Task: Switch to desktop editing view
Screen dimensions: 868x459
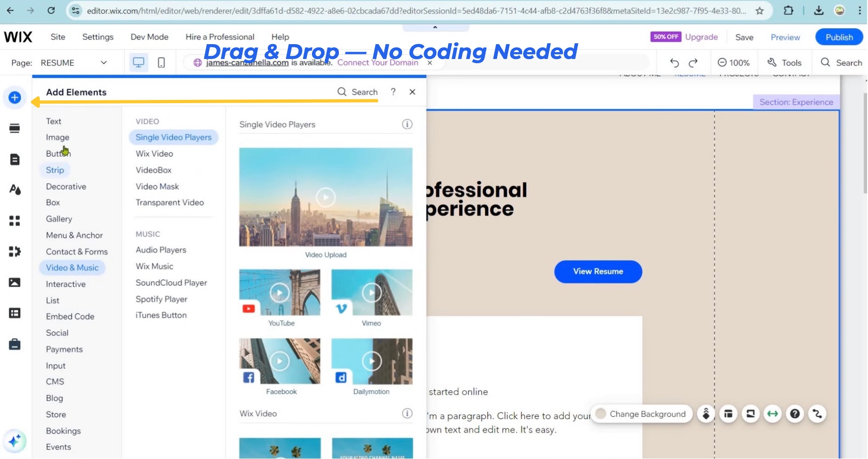Action: [138, 62]
